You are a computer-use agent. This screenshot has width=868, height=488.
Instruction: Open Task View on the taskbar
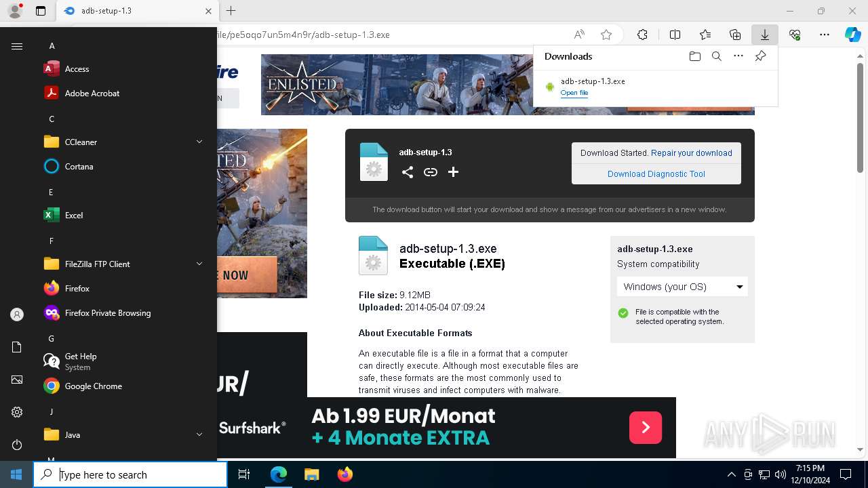[x=244, y=474]
